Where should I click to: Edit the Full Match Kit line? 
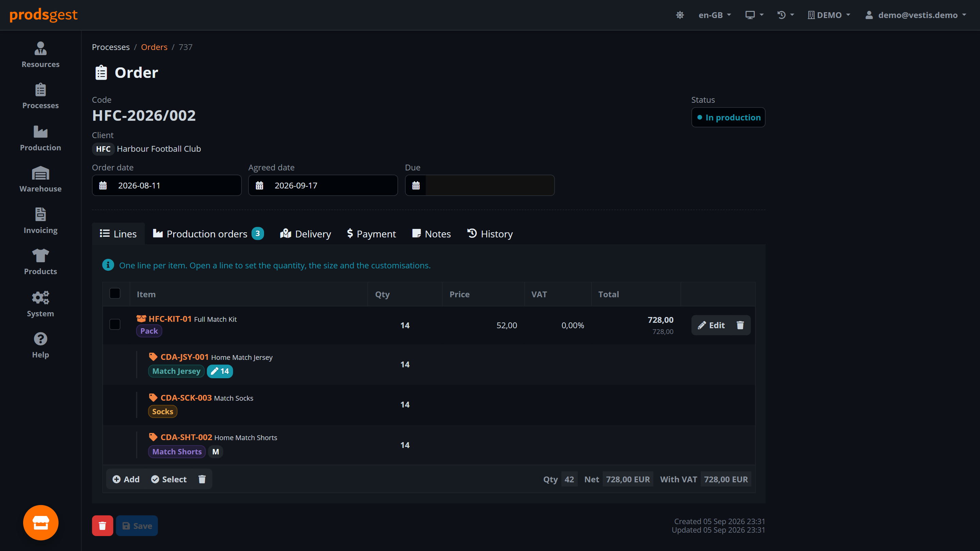[712, 325]
